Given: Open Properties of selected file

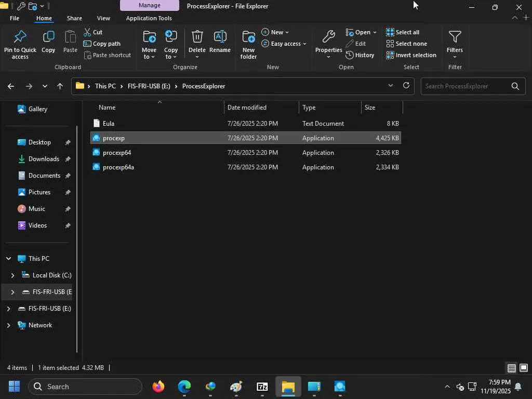Looking at the screenshot, I should (328, 45).
